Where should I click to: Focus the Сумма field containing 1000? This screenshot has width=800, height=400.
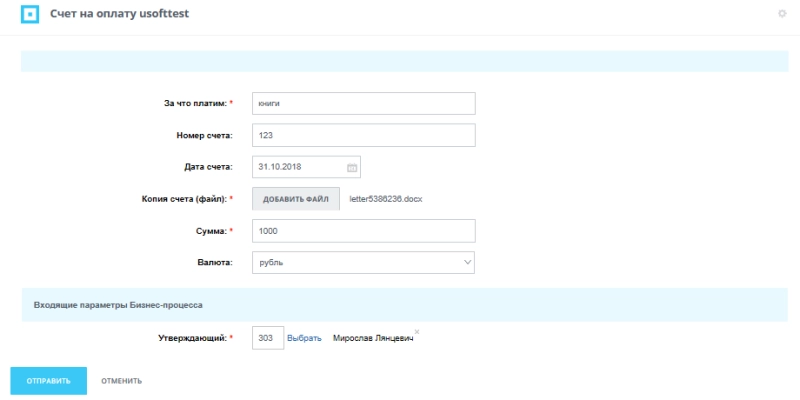(x=363, y=231)
